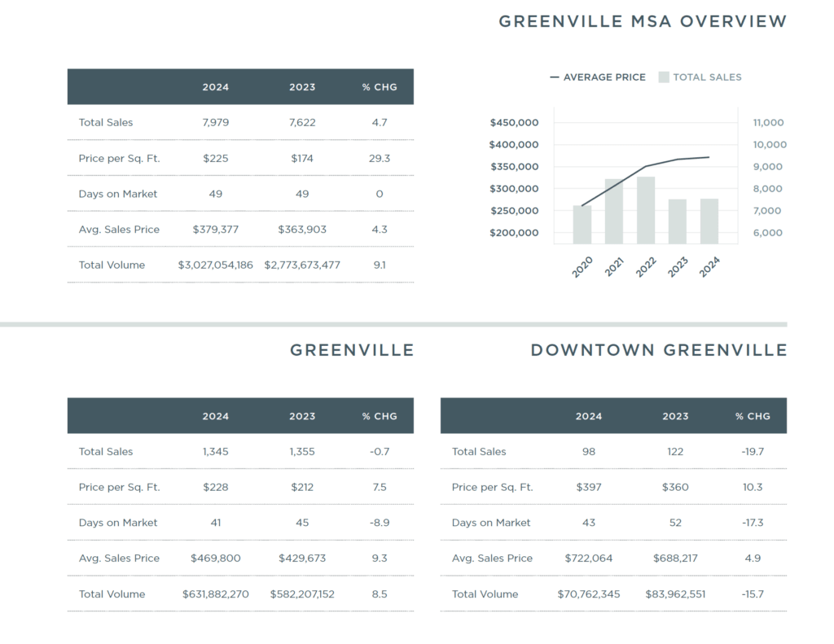The image size is (834, 644).
Task: Click Downtown Greenville's $722,064 average price
Action: (589, 559)
